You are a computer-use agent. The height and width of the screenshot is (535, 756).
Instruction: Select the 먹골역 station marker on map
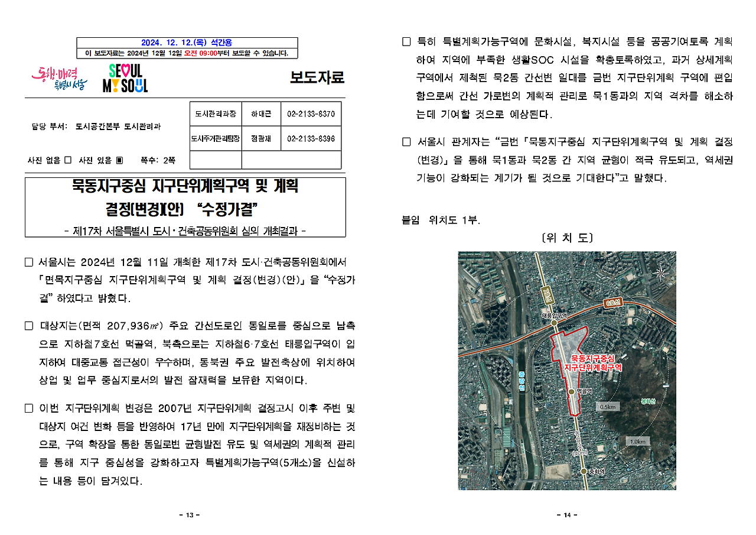(x=571, y=391)
